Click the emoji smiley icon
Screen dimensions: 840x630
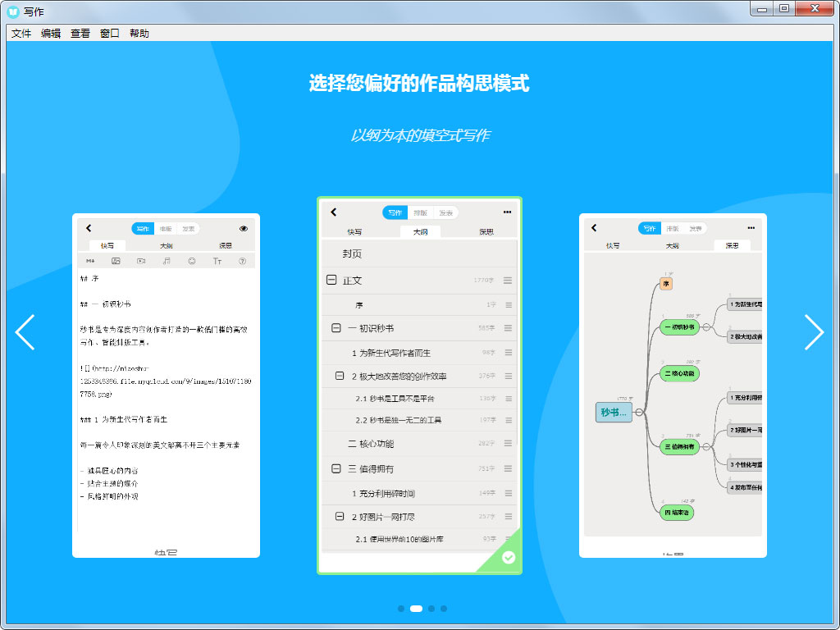pos(192,261)
